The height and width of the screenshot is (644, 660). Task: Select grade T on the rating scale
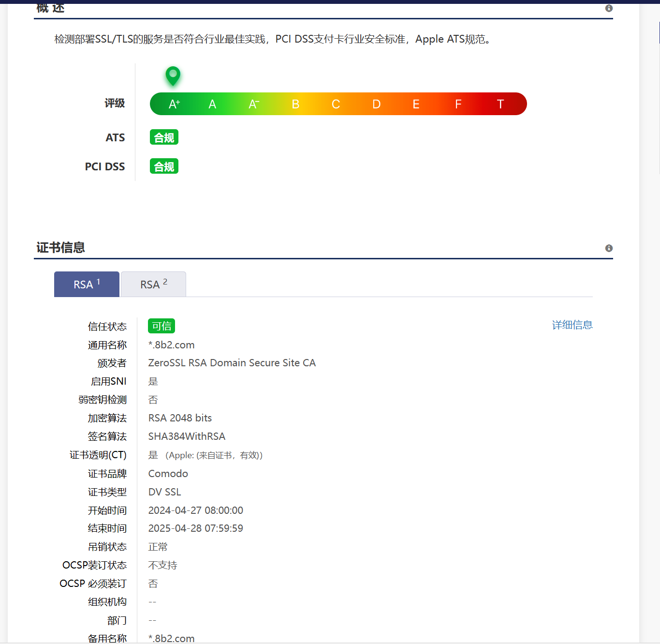point(500,104)
